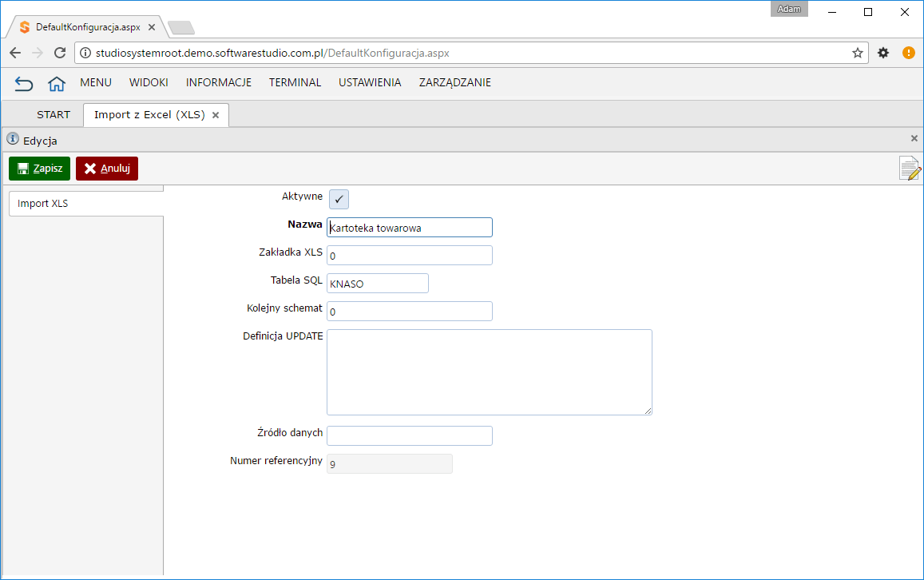Close the Edycja panel
This screenshot has height=580, width=924.
point(914,138)
